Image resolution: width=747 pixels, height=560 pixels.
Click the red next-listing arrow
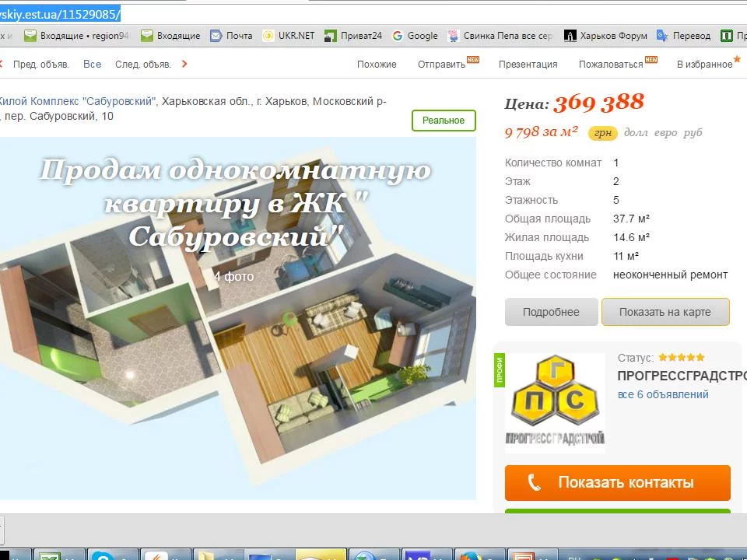point(184,64)
